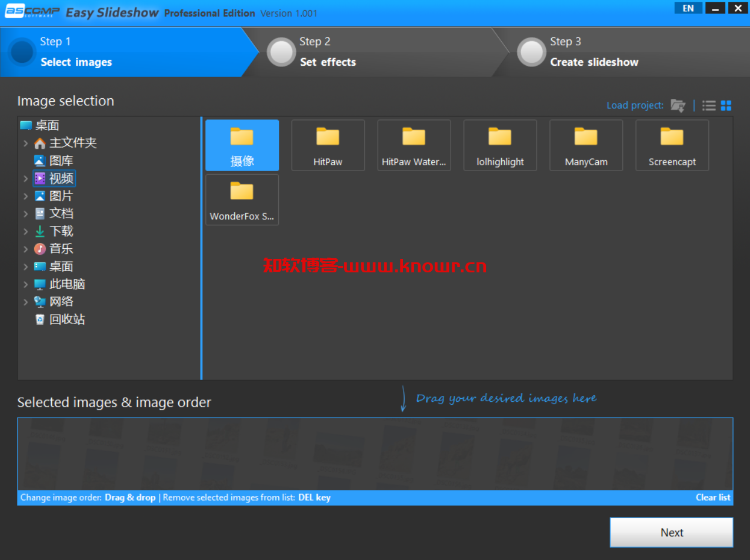Expand the 视频 tree node
Viewport: 750px width, 560px height.
(x=25, y=178)
